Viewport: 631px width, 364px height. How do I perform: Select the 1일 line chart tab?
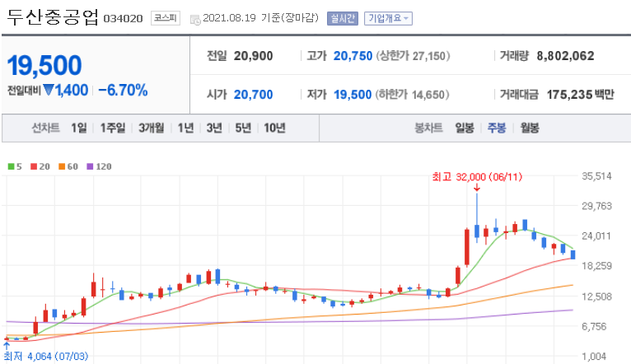(79, 128)
